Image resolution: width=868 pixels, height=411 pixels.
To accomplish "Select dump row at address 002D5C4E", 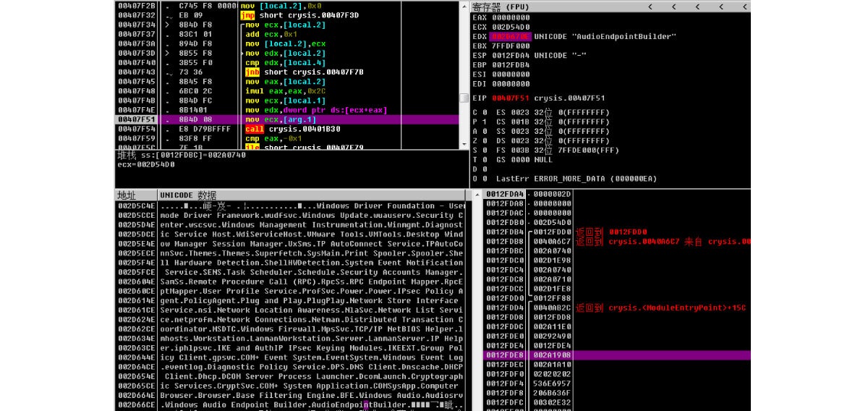I will (x=290, y=205).
